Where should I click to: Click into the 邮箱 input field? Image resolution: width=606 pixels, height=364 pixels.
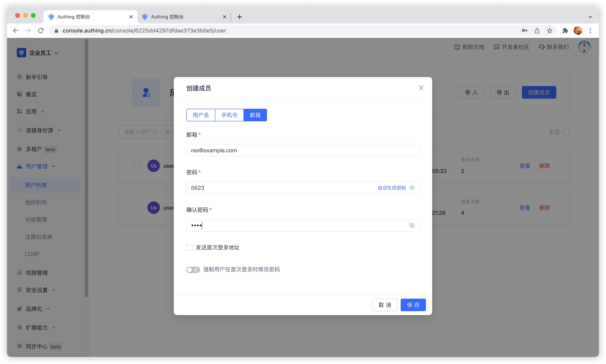pyautogui.click(x=302, y=150)
